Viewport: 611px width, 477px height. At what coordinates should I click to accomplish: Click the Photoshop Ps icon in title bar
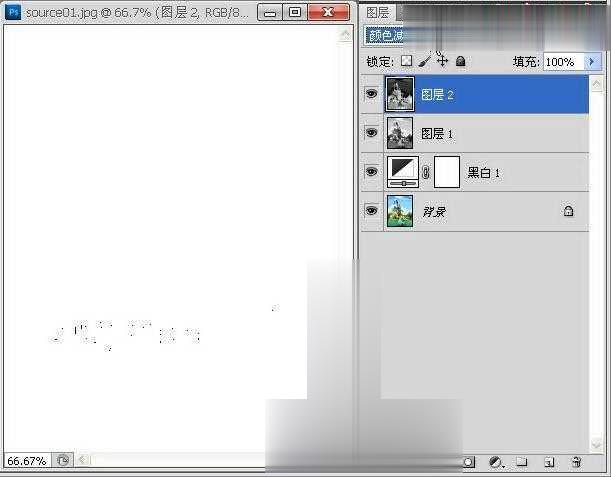coord(13,12)
